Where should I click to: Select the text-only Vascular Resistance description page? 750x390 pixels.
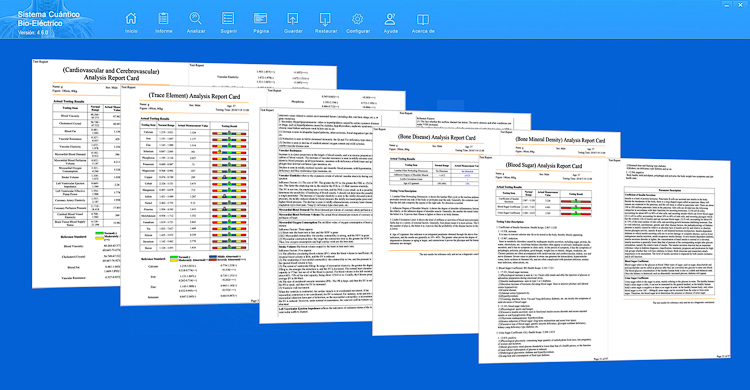pyautogui.click(x=316, y=215)
